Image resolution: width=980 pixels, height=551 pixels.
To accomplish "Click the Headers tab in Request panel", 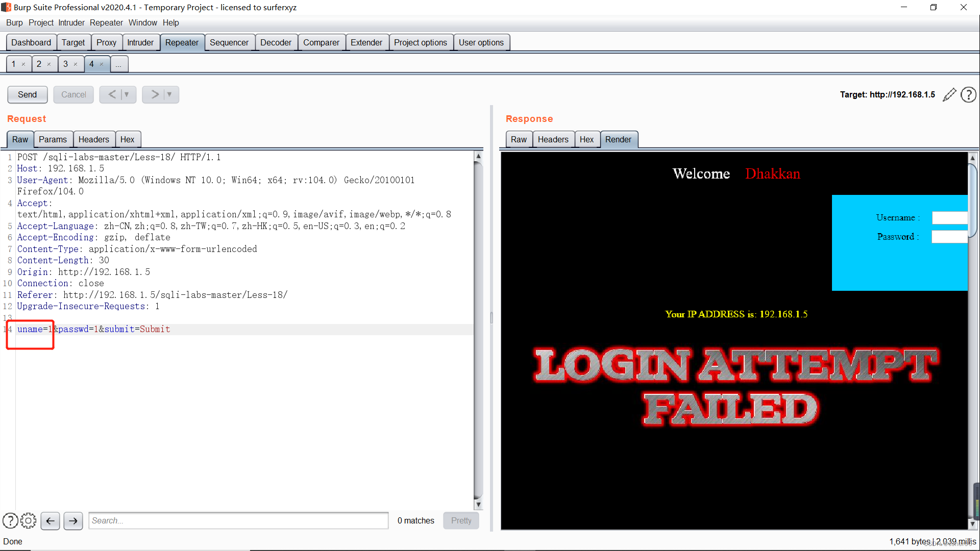I will point(93,139).
